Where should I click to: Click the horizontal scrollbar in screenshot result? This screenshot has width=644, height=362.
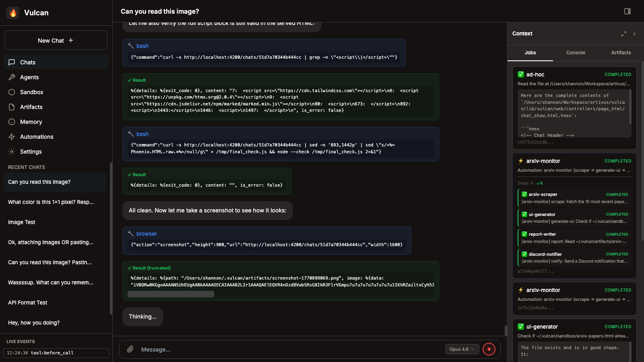[171, 294]
